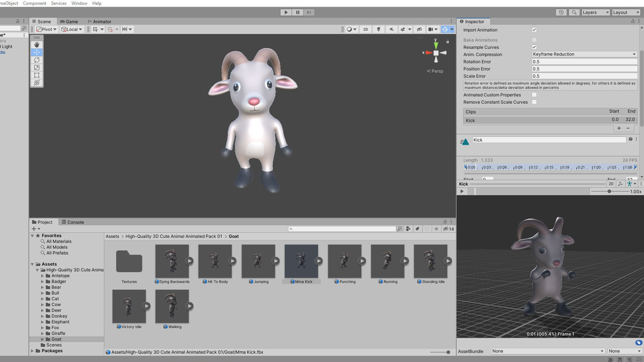Adjust the preview playback speed slider

(609, 191)
